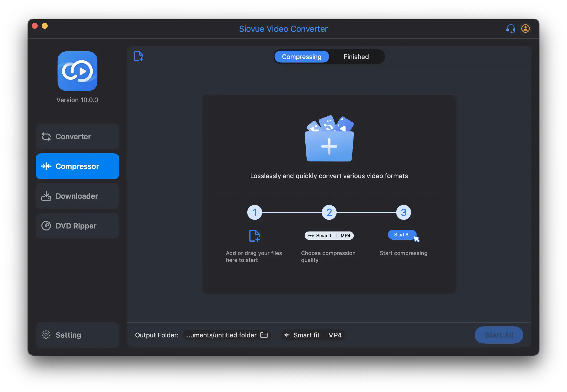Screen dimensions: 567x392
Task: Switch to the Compressing tab
Action: tap(302, 56)
